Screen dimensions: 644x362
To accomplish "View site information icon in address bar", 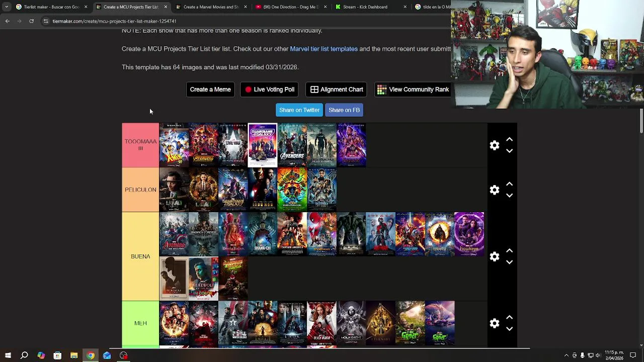I will (46, 21).
